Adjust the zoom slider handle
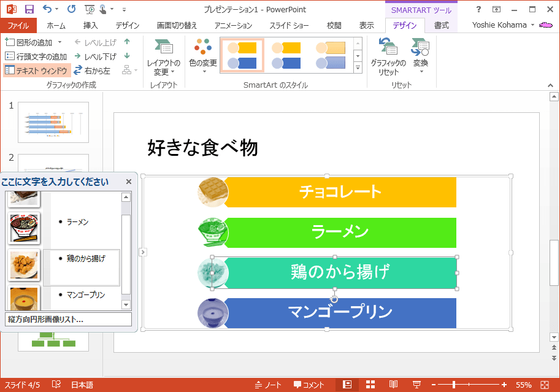Viewport: 560px width, 392px height. tap(453, 385)
